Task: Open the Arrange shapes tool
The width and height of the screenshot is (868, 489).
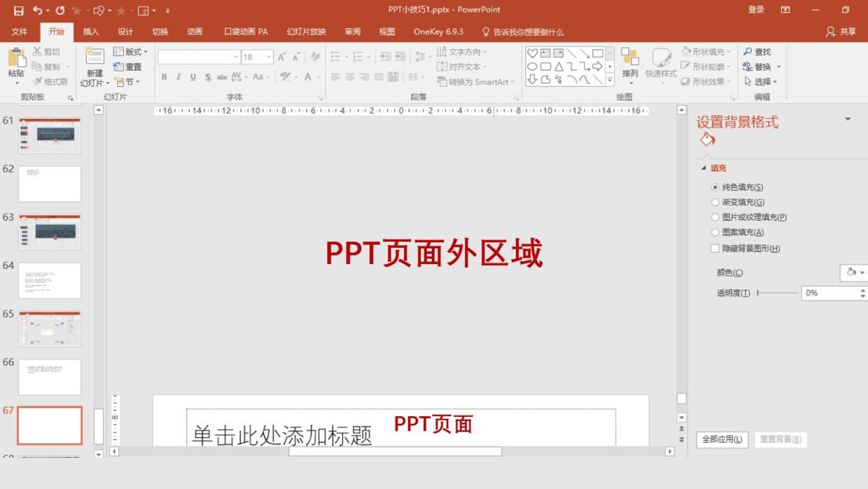Action: point(630,62)
